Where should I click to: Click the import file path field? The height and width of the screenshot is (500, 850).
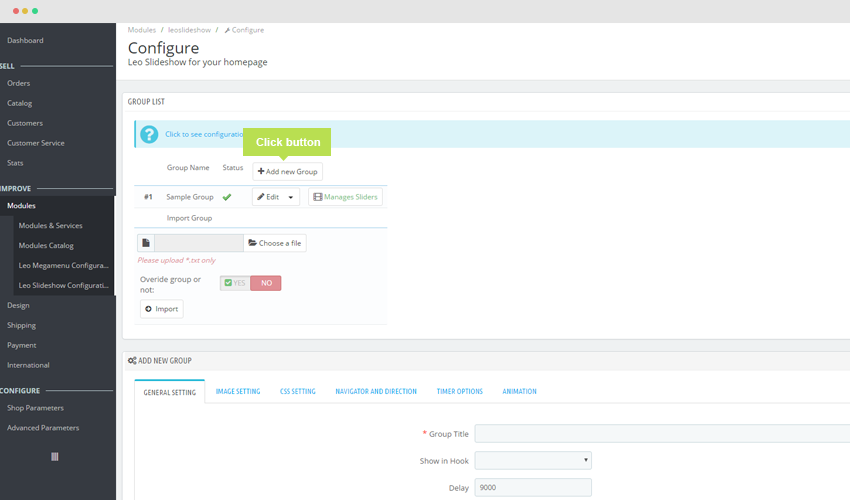[199, 243]
